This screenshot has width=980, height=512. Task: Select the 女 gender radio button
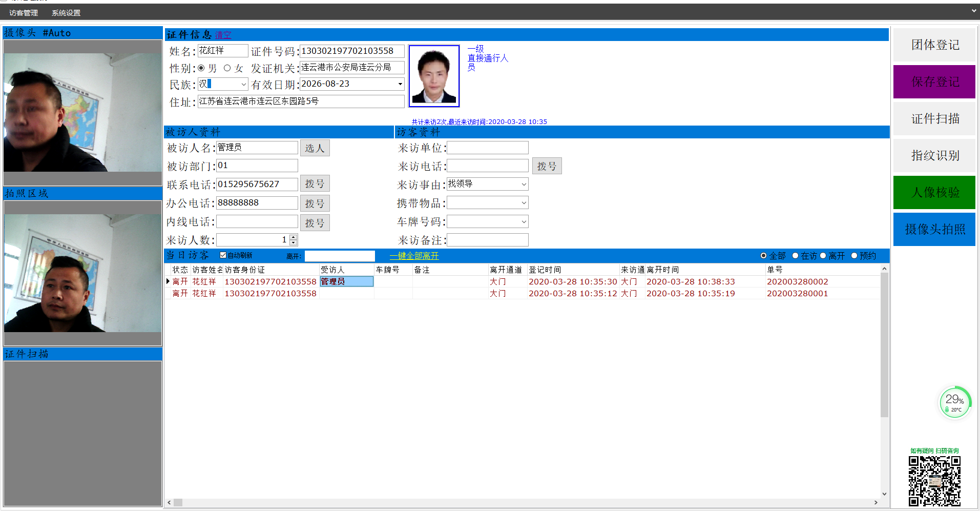pyautogui.click(x=227, y=68)
